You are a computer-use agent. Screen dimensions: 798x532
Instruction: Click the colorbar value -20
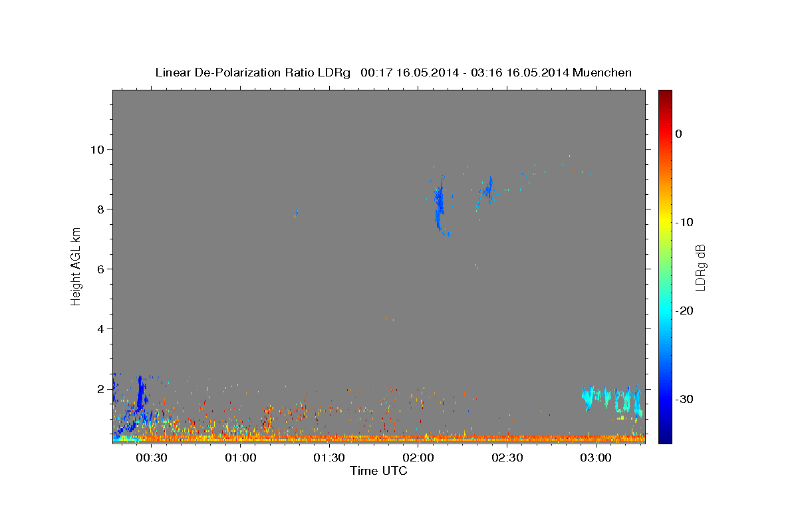pyautogui.click(x=685, y=311)
